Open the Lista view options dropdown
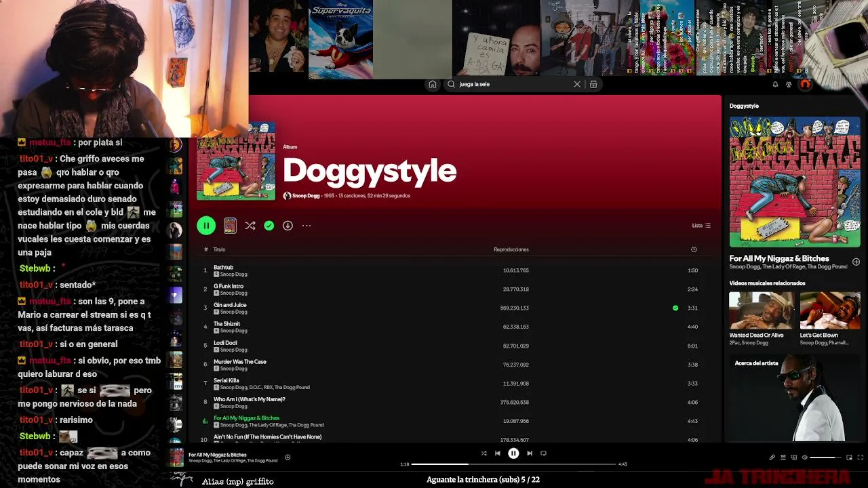 click(x=701, y=226)
